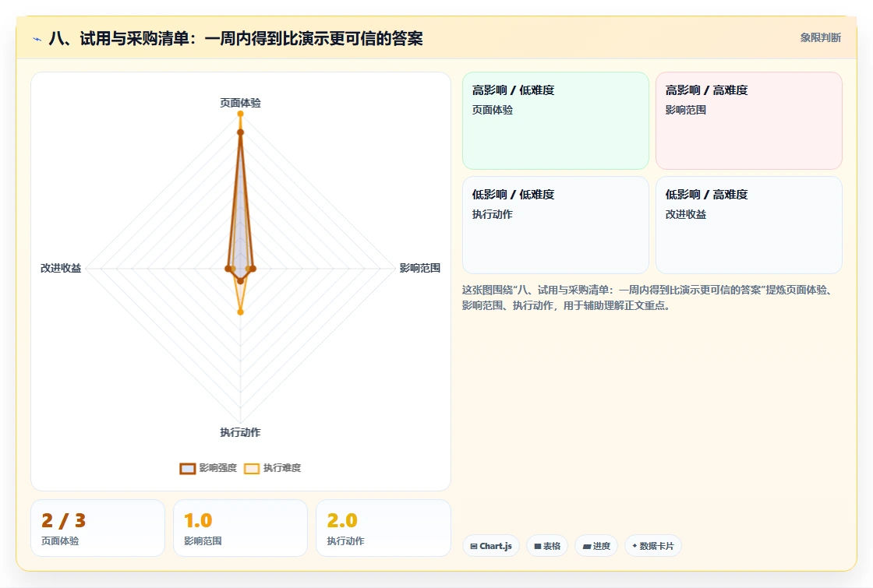Select the 2 / 3 页面体验 stat card
Viewport: 873px width, 588px height.
coord(98,528)
